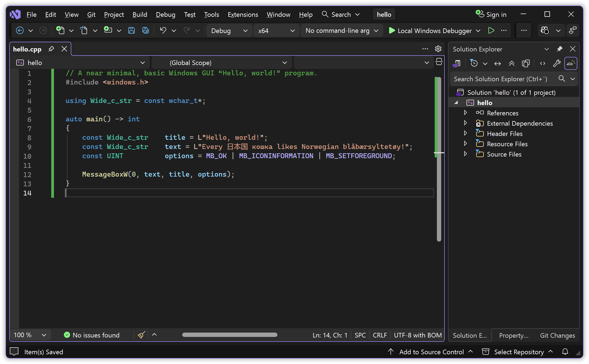Click the code cleanup broom icon
Image resolution: width=589 pixels, height=364 pixels.
(141, 335)
